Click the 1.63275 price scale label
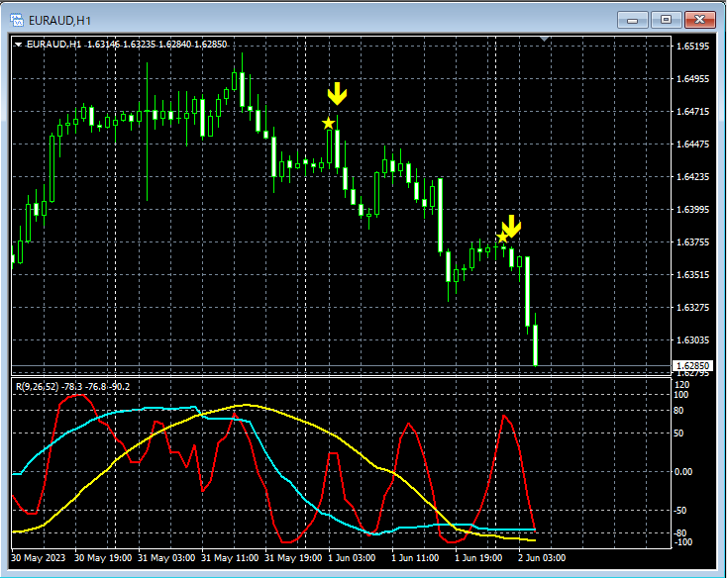 [693, 308]
